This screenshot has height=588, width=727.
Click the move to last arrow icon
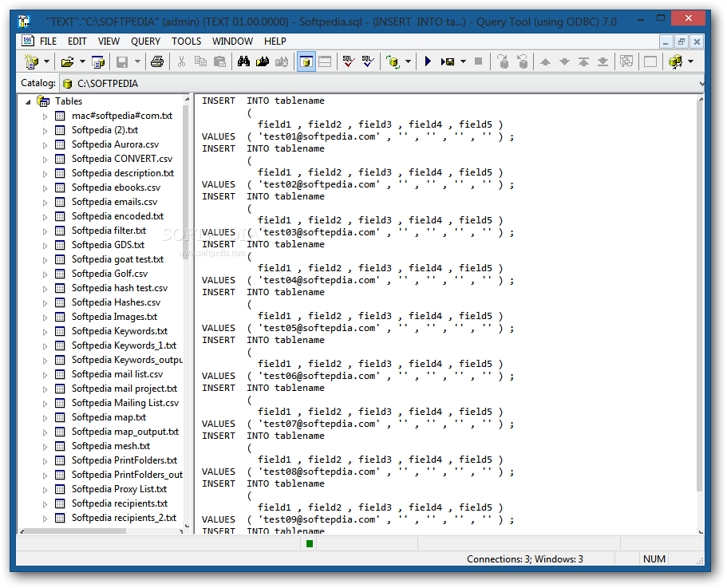pyautogui.click(x=603, y=61)
